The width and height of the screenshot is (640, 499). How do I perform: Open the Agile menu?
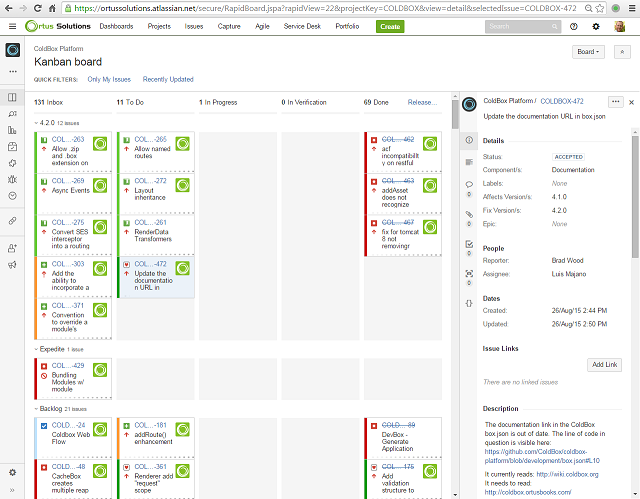[264, 27]
